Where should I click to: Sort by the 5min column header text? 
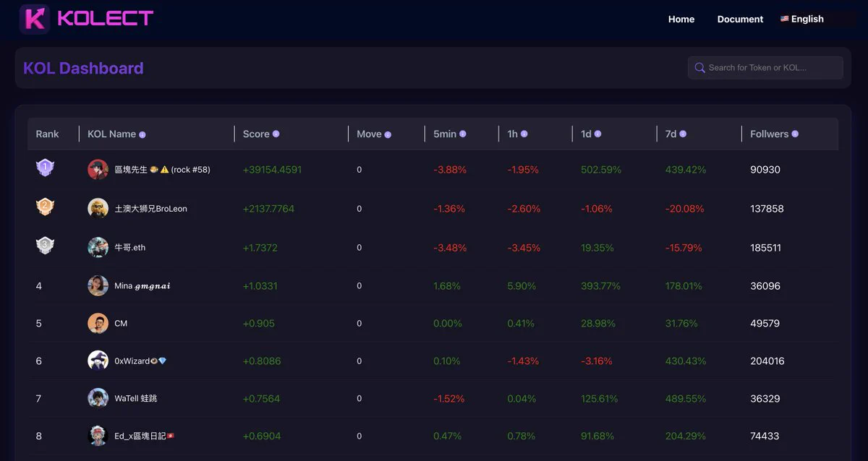coord(445,134)
